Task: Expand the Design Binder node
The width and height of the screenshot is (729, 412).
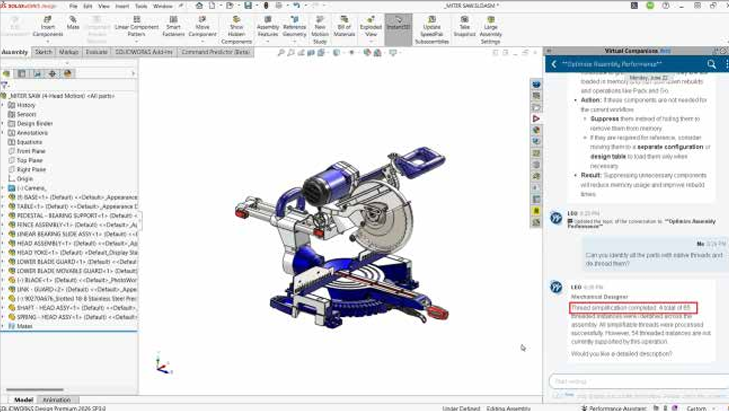Action: click(3, 124)
